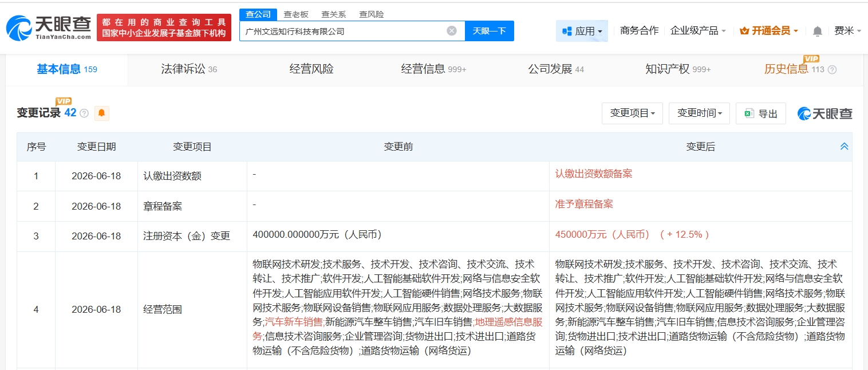The height and width of the screenshot is (370, 868).
Task: Click the 导出 export button
Action: [x=761, y=113]
